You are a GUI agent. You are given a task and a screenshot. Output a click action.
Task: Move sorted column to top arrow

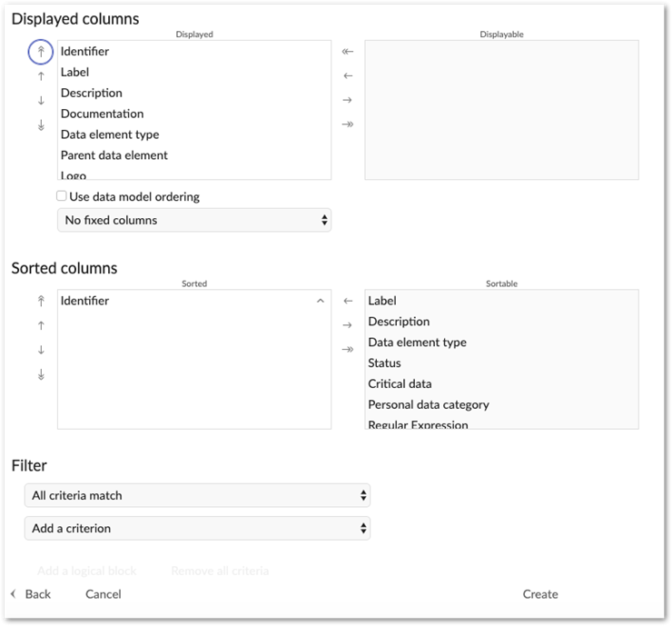[x=41, y=302]
